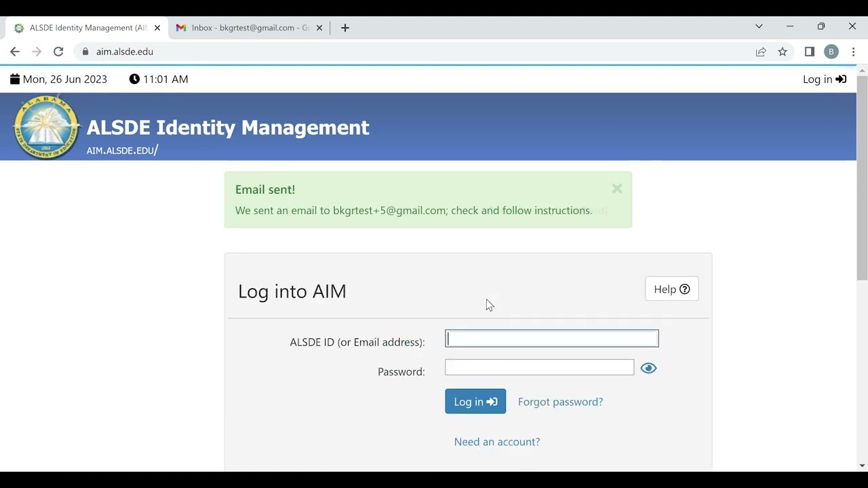Restore down the browser window
868x488 pixels.
[x=821, y=26]
